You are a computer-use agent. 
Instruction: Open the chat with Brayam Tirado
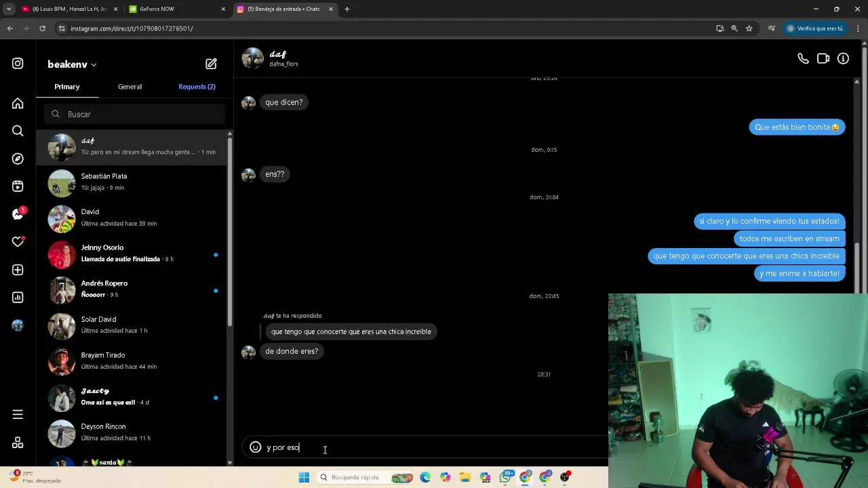(x=131, y=362)
